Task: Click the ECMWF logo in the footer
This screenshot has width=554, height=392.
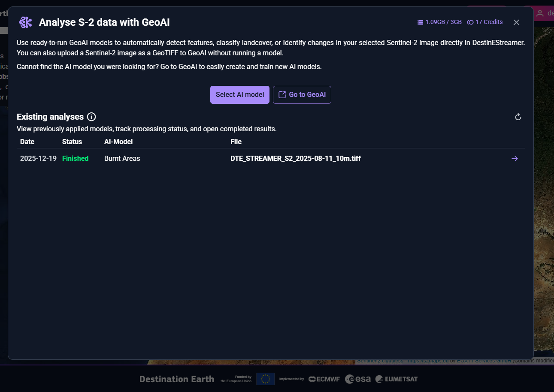Action: [324, 379]
